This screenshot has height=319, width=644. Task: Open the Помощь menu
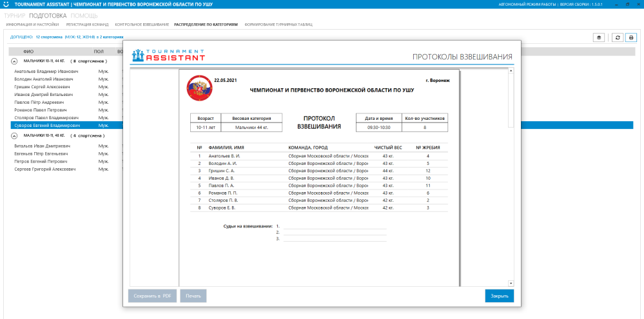click(84, 15)
